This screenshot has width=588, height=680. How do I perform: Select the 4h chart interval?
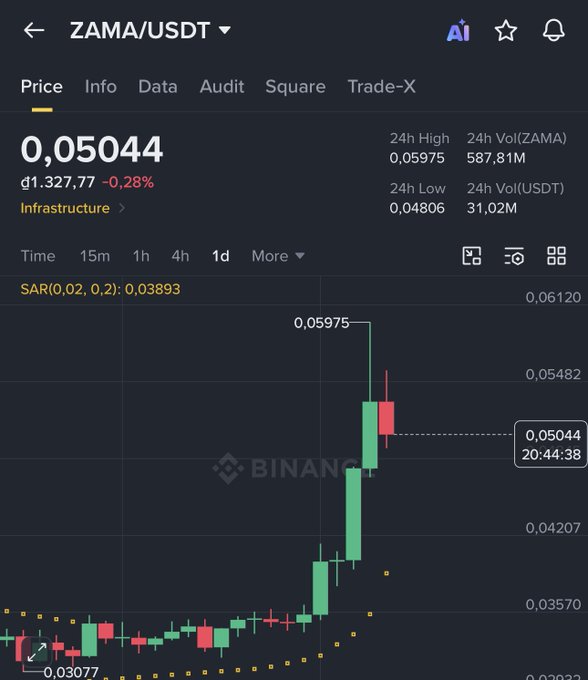point(180,256)
